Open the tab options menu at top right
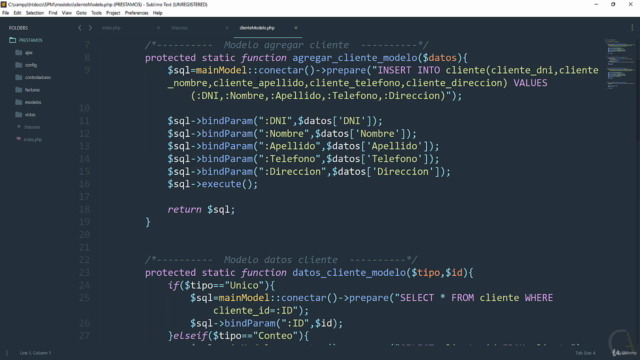The image size is (640, 360). [x=632, y=28]
